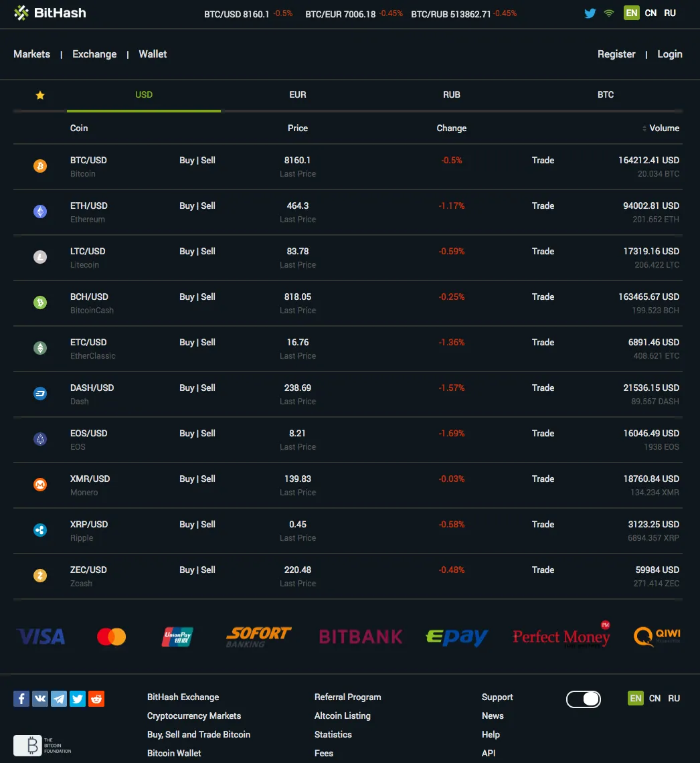Switch to the BTC markets tab
Image resolution: width=700 pixels, height=763 pixels.
pos(606,95)
